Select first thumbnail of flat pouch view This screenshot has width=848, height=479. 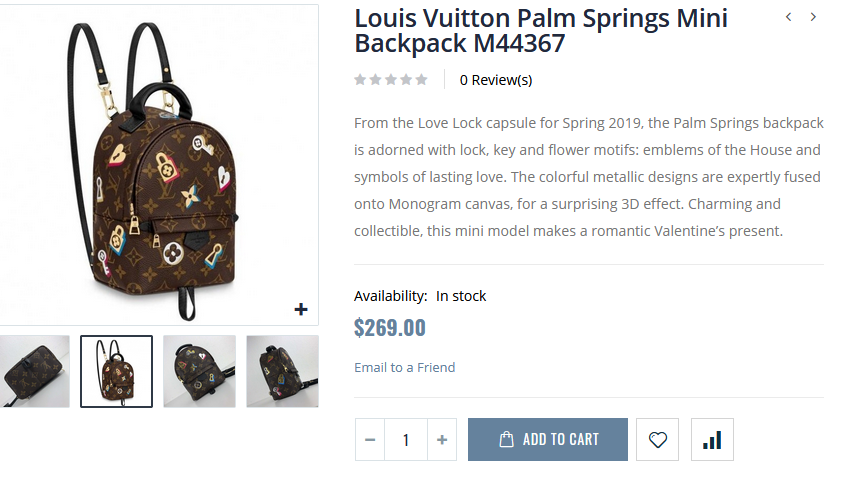pyautogui.click(x=35, y=371)
